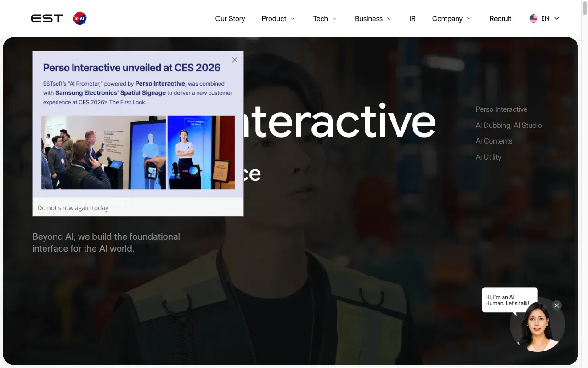Dismiss the AI Human chat widget
This screenshot has height=368, width=588.
557,305
